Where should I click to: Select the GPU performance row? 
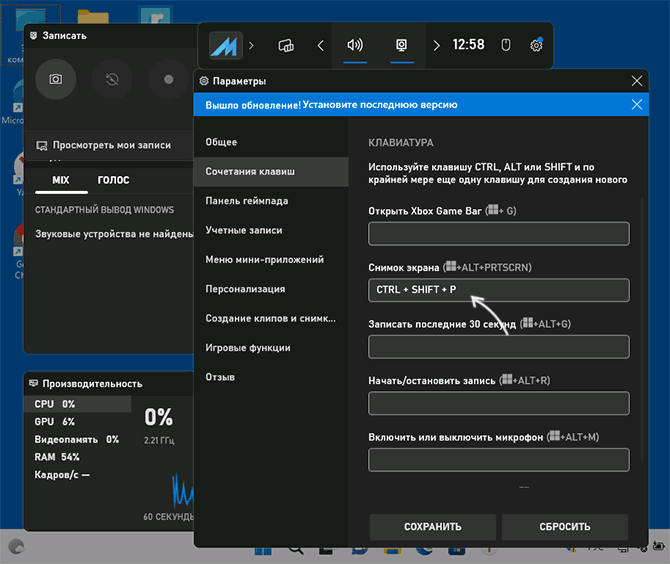[77, 422]
